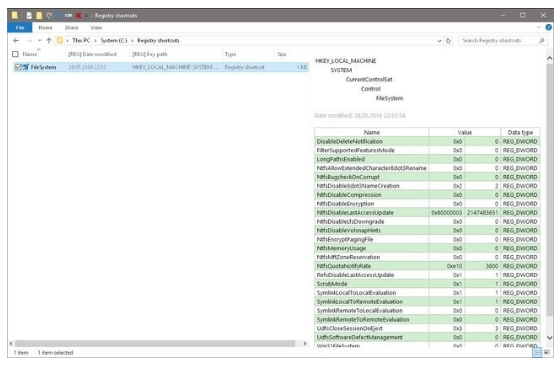This screenshot has height=365, width=560.
Task: Click the Undo arrow in quick access toolbar
Action: (x=49, y=15)
